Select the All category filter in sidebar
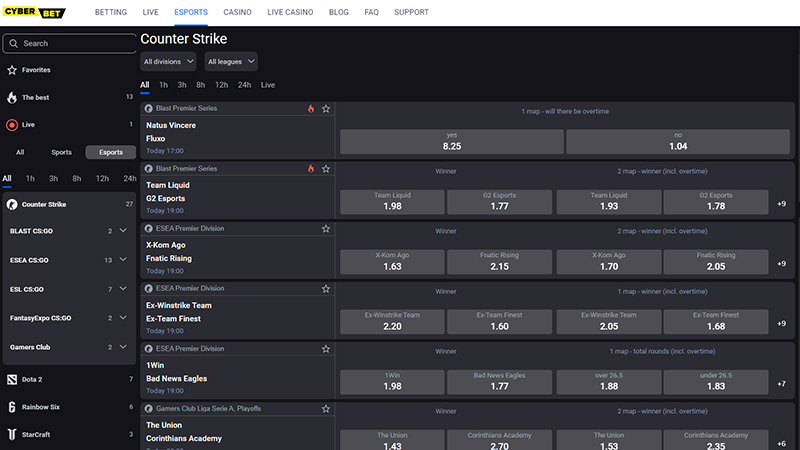Viewport: 800px width, 450px height. [x=20, y=152]
